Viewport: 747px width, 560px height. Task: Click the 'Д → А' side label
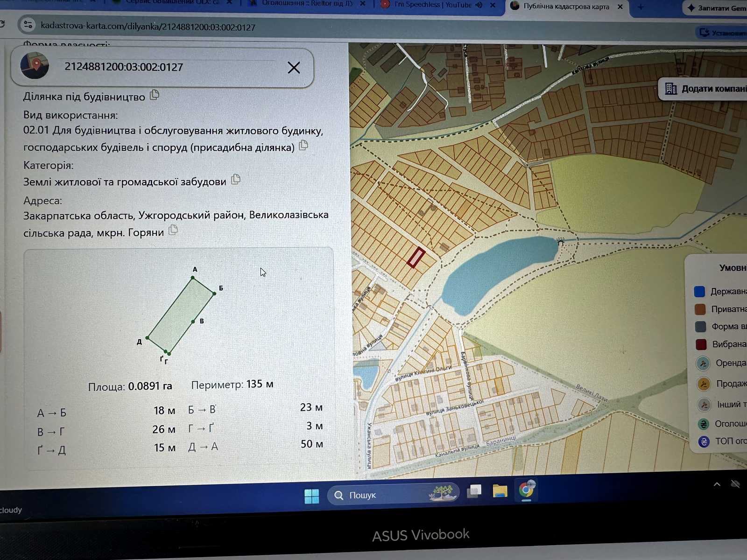tap(203, 447)
